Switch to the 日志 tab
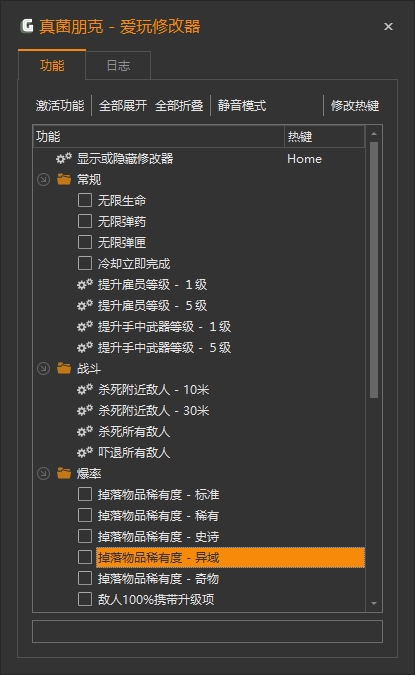This screenshot has width=415, height=675. coord(118,65)
